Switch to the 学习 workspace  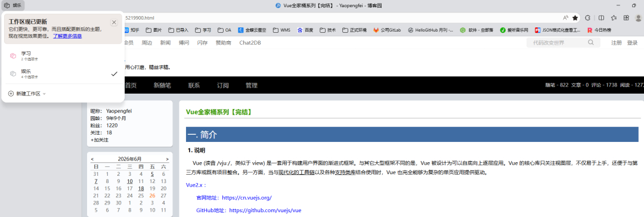pos(63,56)
